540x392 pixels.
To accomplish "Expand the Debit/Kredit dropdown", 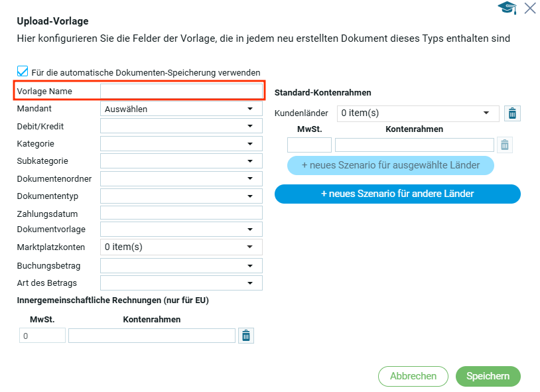I will coord(181,126).
